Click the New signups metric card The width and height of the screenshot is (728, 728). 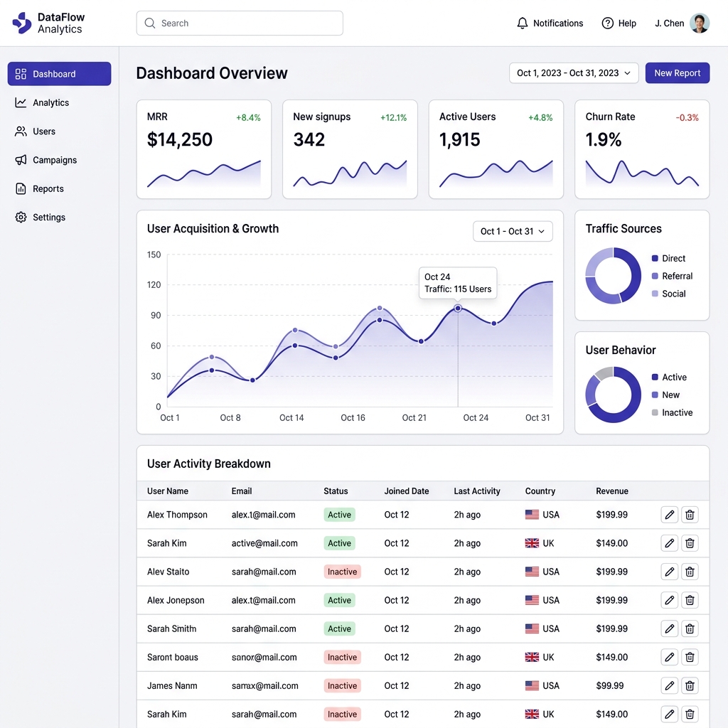tap(350, 149)
